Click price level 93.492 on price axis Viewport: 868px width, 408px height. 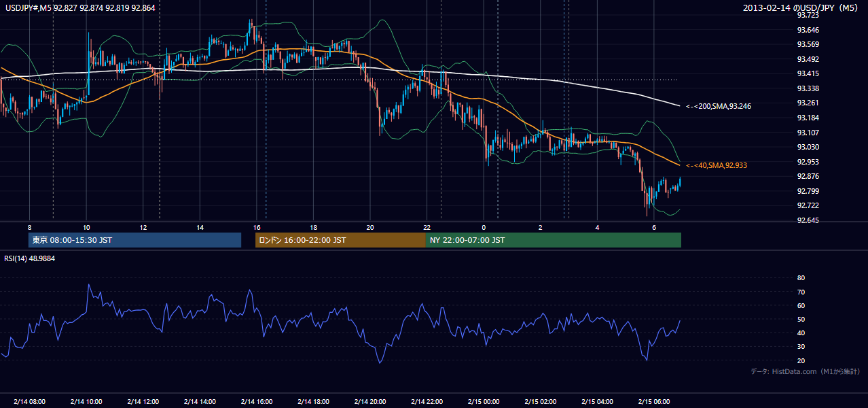[808, 59]
